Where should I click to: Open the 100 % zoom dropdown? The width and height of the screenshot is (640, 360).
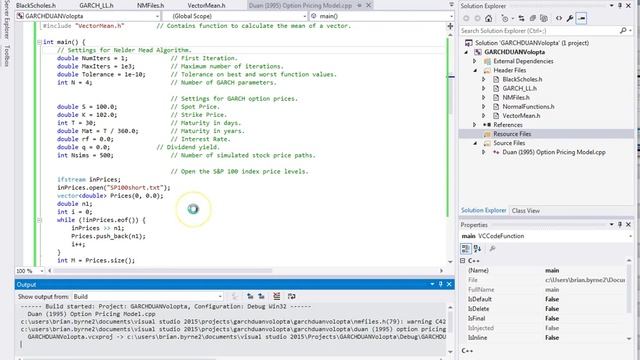pos(41,271)
